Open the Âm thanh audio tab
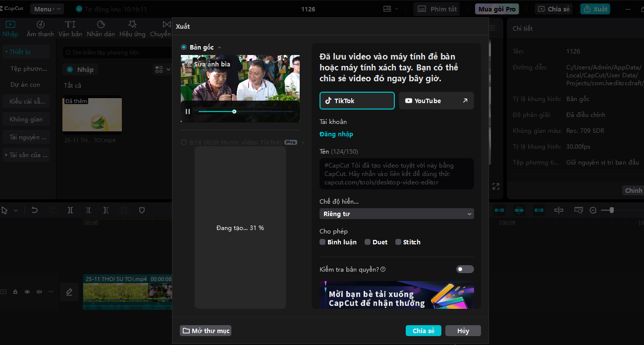The height and width of the screenshot is (345, 644). click(40, 29)
